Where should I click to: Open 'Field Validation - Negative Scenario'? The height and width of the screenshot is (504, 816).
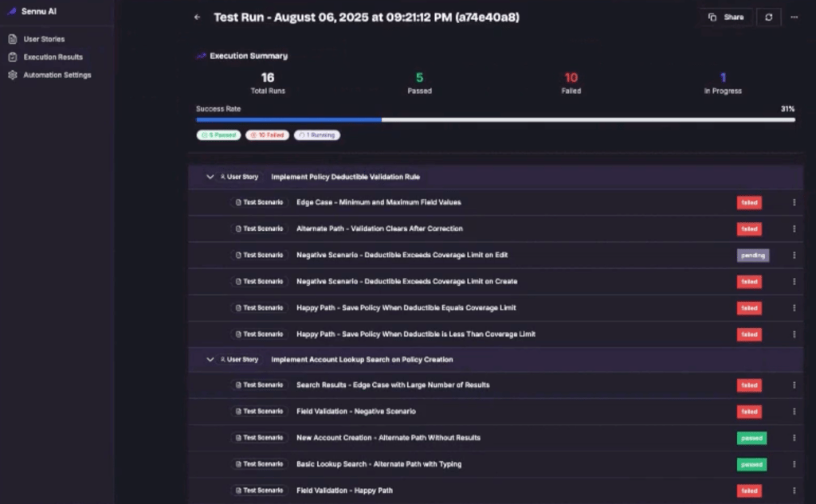point(355,412)
